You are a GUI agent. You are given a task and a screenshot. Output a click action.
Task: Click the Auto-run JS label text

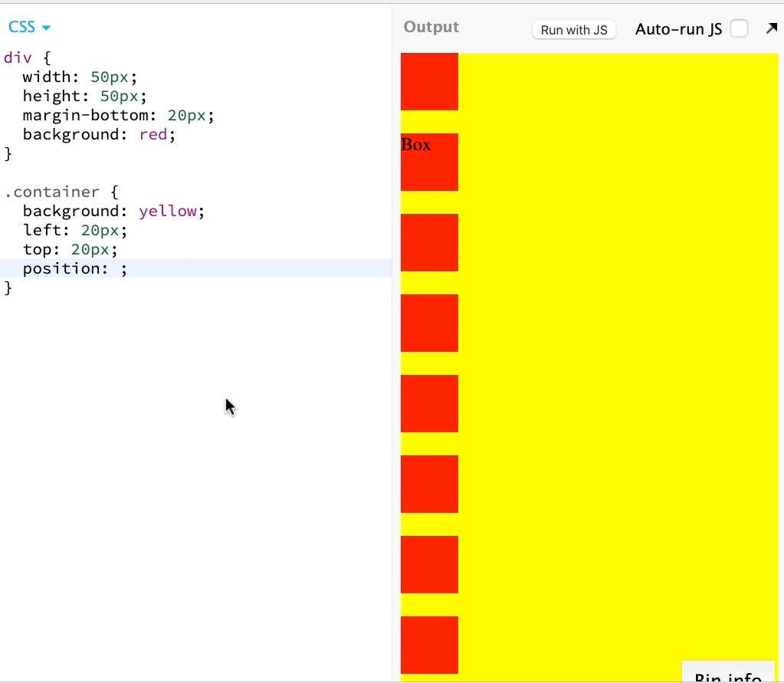click(678, 29)
